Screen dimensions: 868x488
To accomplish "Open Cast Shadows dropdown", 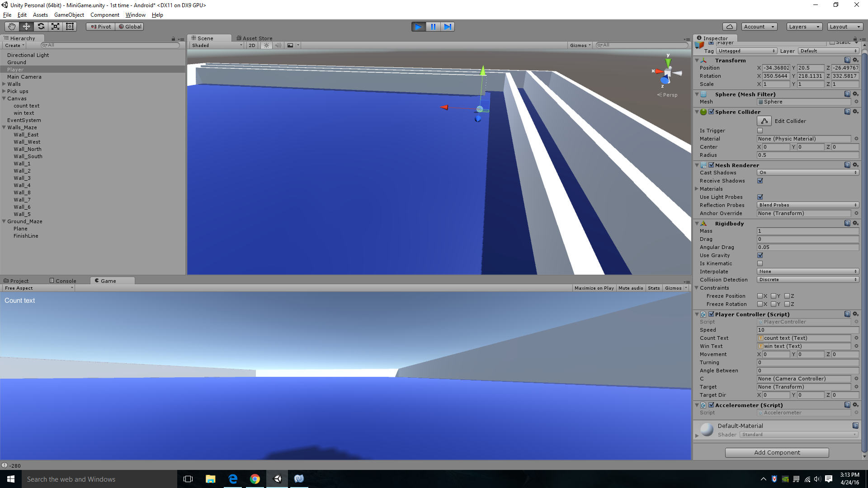I will [808, 173].
